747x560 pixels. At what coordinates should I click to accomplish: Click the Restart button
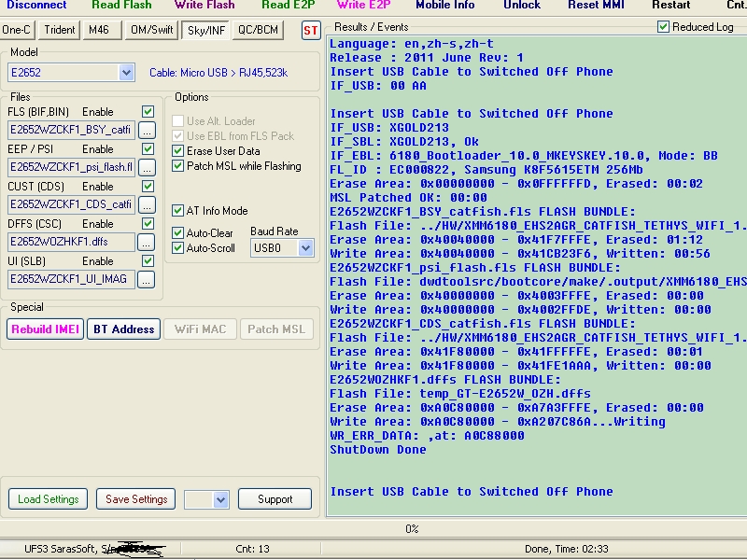[670, 6]
